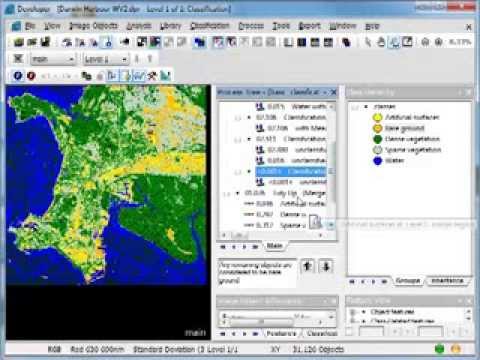Click the open project folder icon

click(x=32, y=42)
